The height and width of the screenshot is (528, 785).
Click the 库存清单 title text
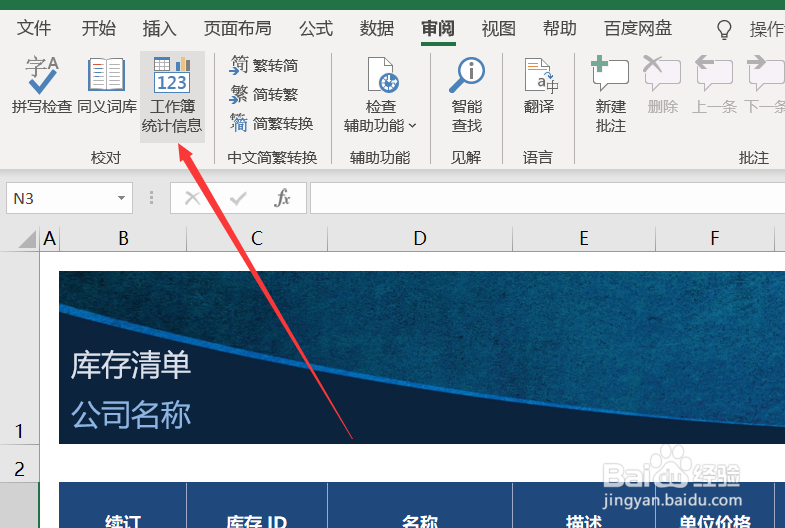point(131,365)
